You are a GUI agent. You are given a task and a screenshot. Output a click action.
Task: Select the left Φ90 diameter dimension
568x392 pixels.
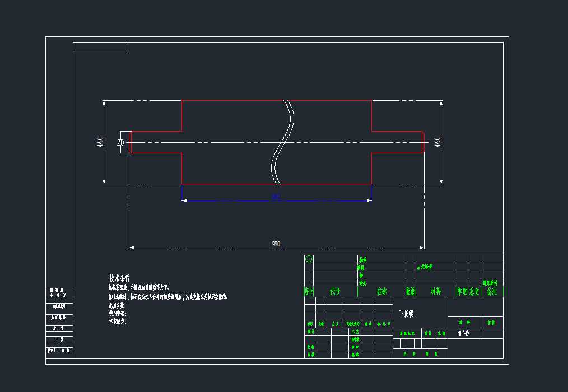point(100,142)
